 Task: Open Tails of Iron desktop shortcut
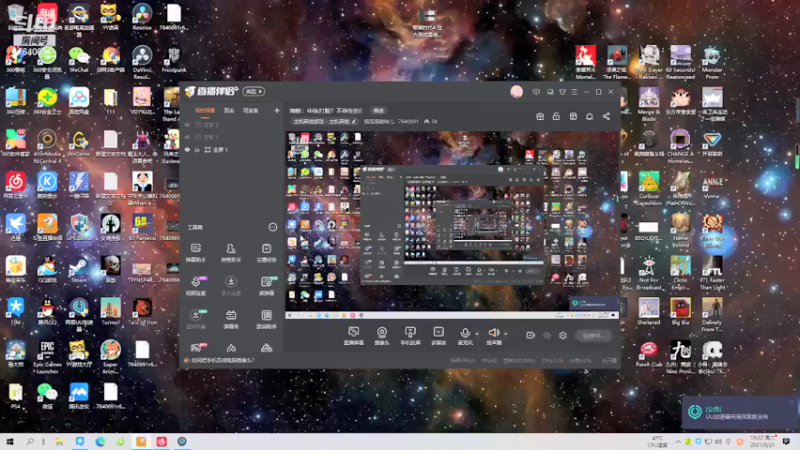142,312
